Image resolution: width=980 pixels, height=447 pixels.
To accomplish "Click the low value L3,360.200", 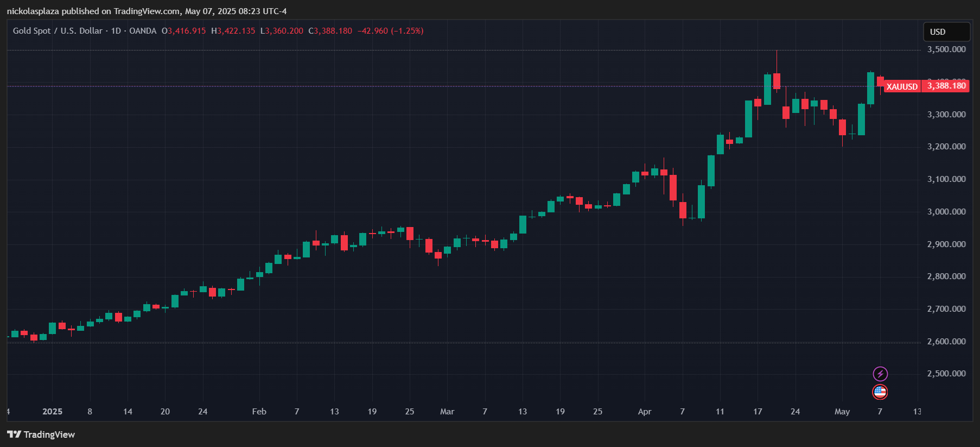I will [x=282, y=31].
